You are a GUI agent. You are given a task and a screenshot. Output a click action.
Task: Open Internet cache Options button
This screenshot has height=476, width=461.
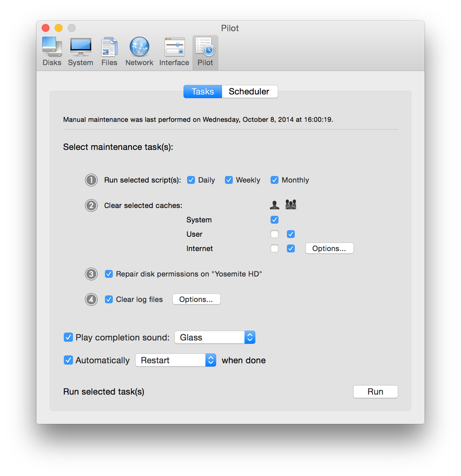(x=329, y=248)
